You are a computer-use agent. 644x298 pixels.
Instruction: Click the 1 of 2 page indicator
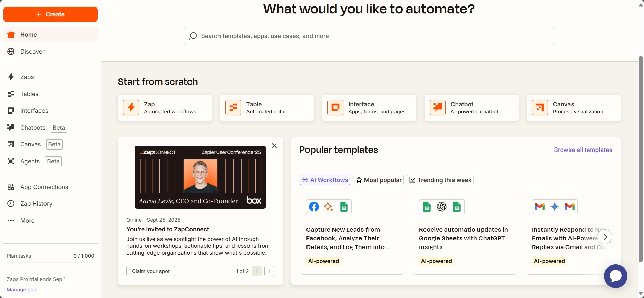click(242, 271)
